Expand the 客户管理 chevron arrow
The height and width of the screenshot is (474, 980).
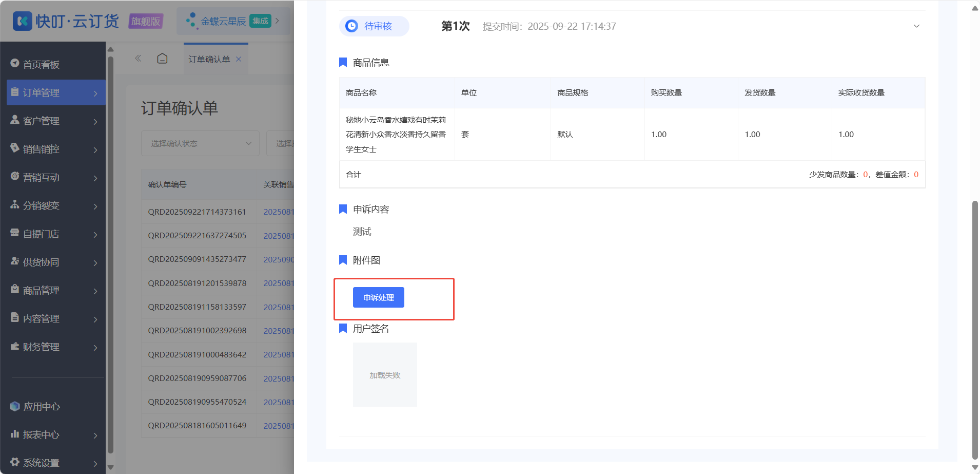95,121
